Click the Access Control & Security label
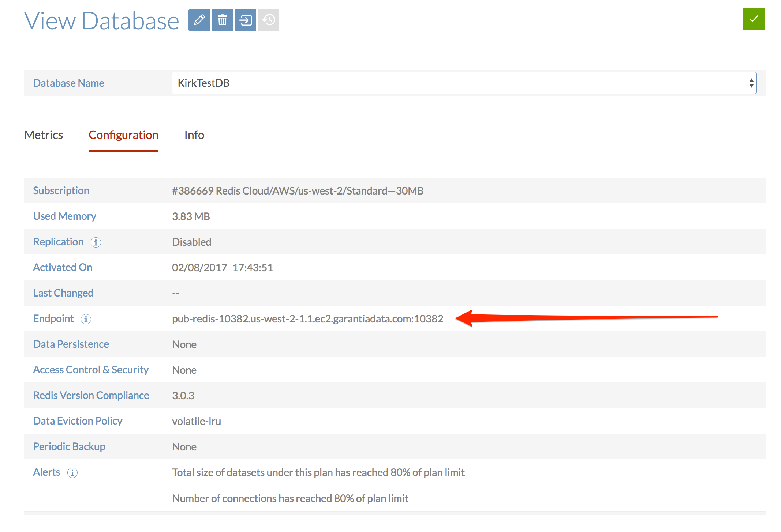781x532 pixels. point(91,370)
